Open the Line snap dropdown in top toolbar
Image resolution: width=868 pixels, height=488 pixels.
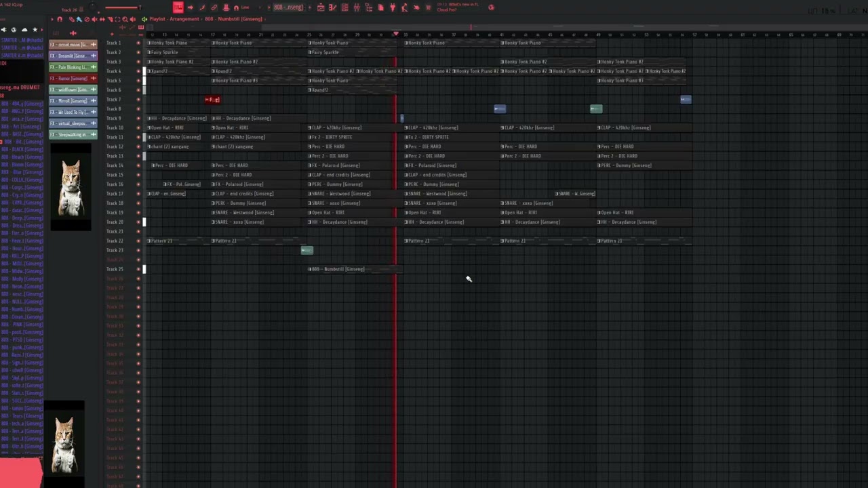245,7
